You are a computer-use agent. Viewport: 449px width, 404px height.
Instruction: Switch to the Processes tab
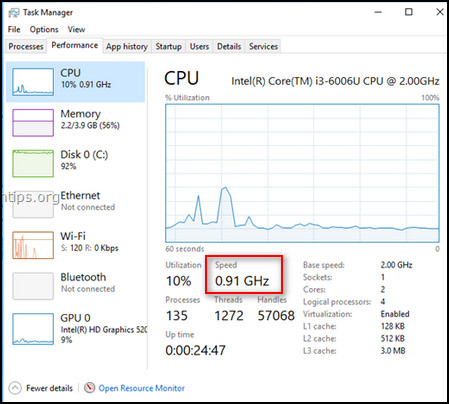coord(26,46)
